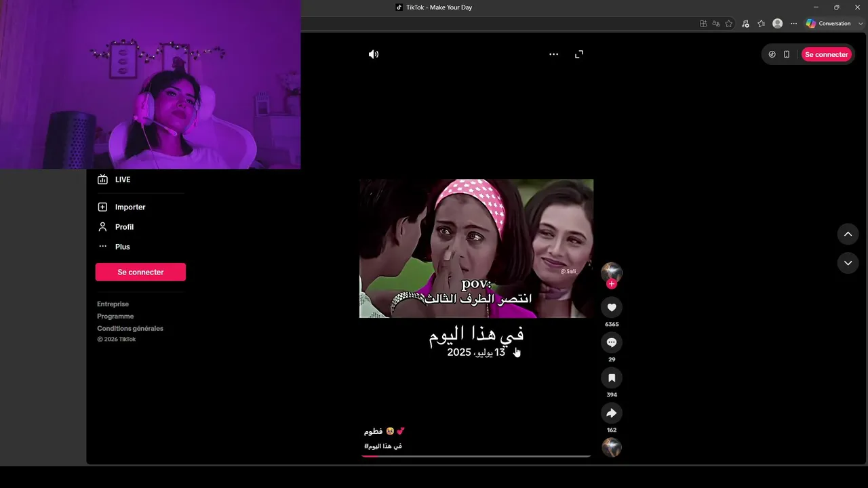
Task: Open the browser apps icon in the address bar
Action: [703, 24]
